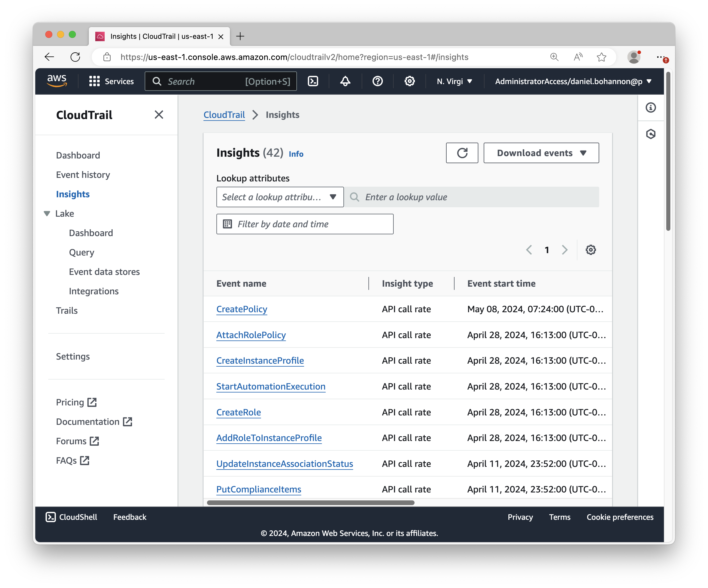Collapse the Lake section
The image size is (708, 588).
pyautogui.click(x=46, y=213)
